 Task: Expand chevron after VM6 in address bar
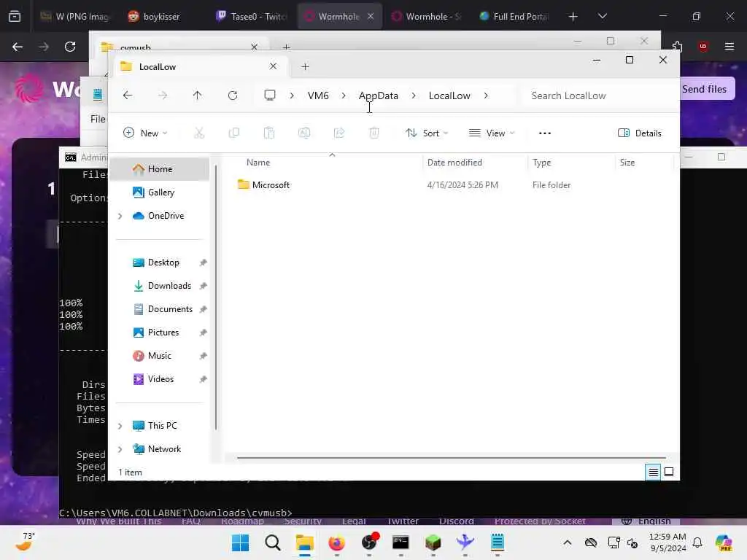coord(344,96)
